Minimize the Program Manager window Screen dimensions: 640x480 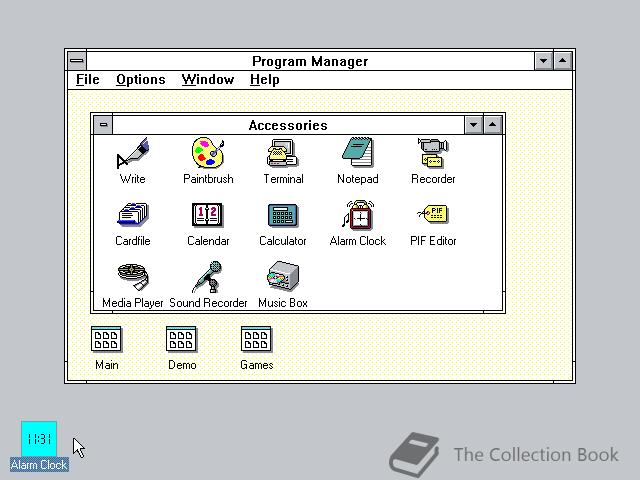tap(543, 61)
